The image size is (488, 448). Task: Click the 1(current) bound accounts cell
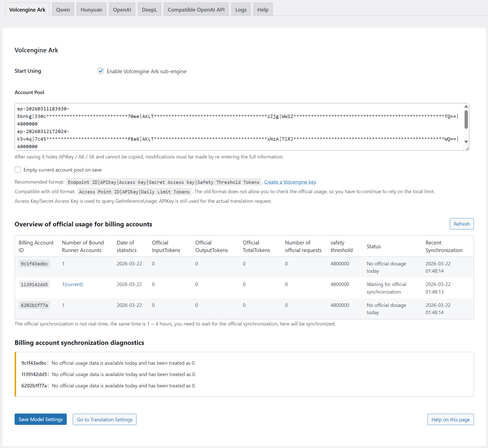72,284
